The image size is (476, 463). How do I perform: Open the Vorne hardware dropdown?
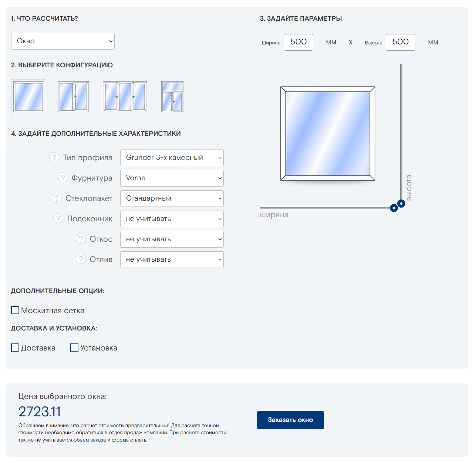172,178
